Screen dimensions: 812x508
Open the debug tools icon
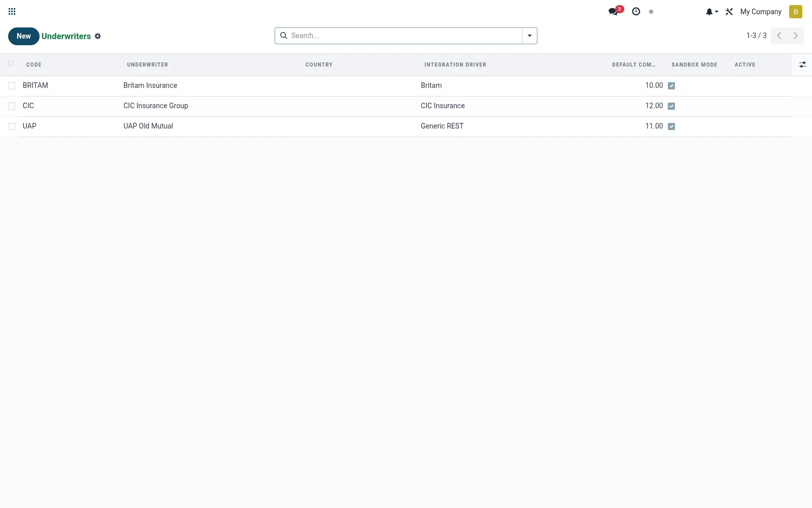[x=729, y=12]
